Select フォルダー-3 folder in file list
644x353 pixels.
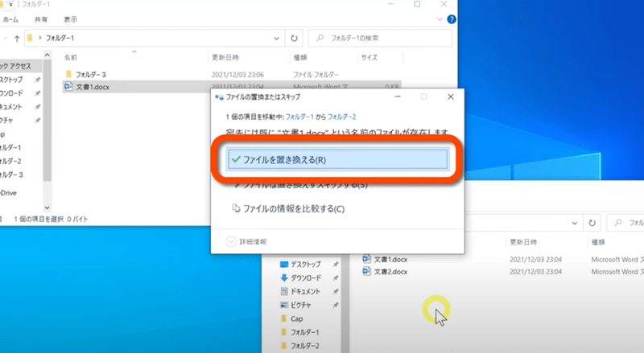point(90,74)
